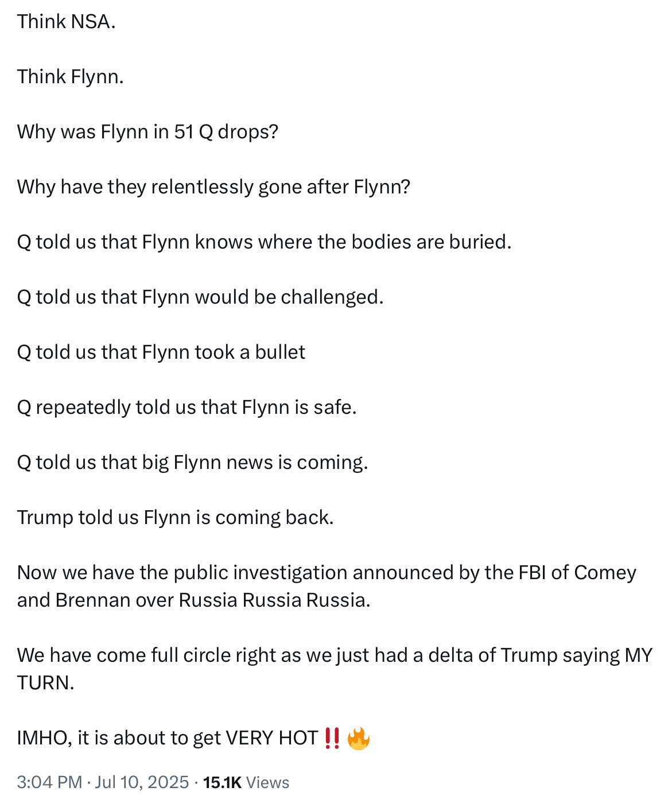
Task: Click the fire emoji
Action: (x=358, y=738)
